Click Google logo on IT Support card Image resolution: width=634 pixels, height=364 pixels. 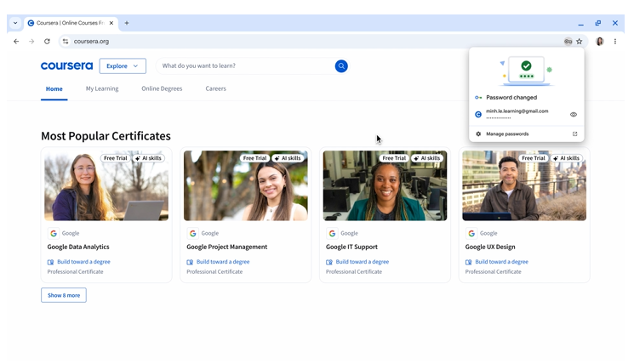point(332,233)
